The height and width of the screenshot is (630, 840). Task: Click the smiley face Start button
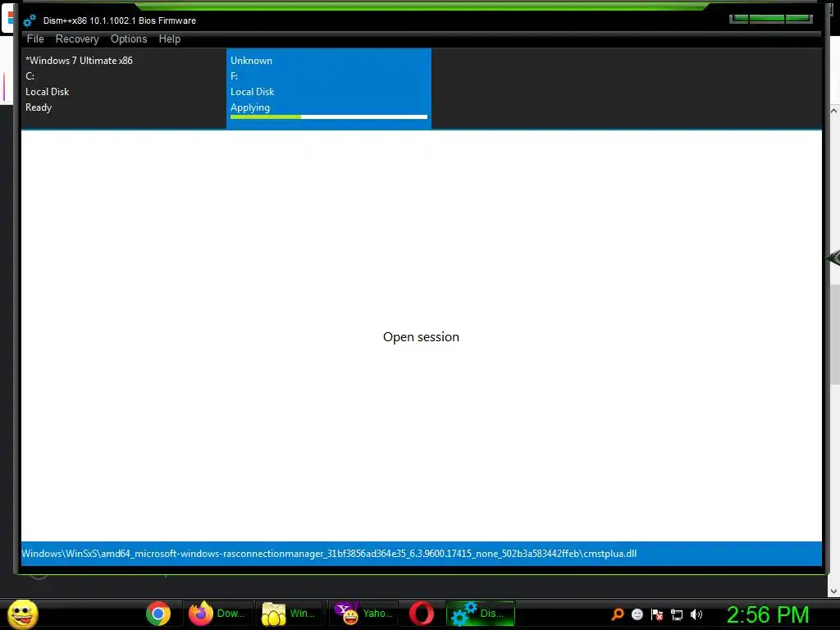[23, 614]
